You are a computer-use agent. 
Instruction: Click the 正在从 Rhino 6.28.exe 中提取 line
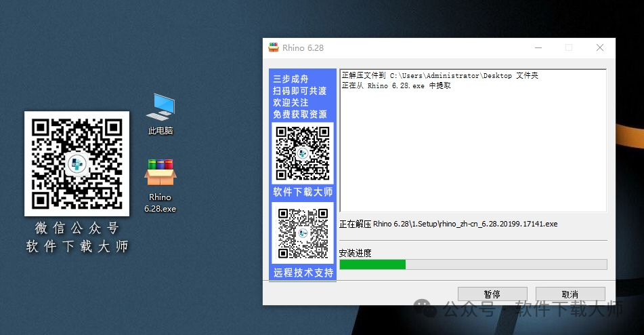396,85
